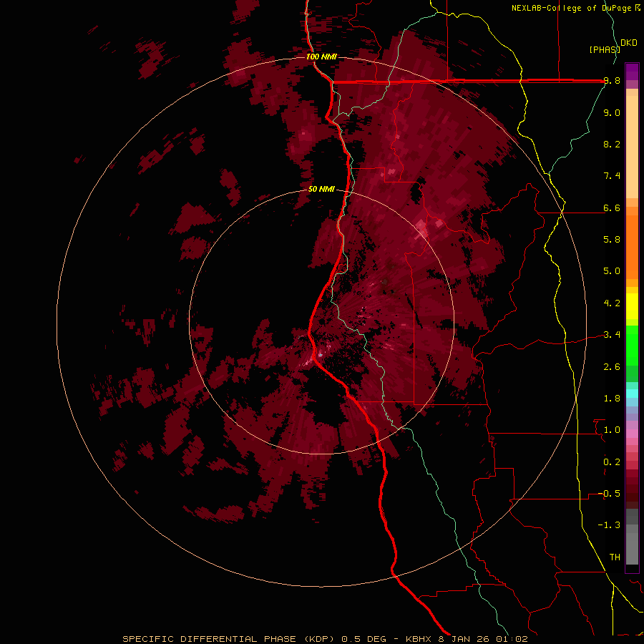Click the peach segment of the color bar
644x644 pixels.
(632, 147)
